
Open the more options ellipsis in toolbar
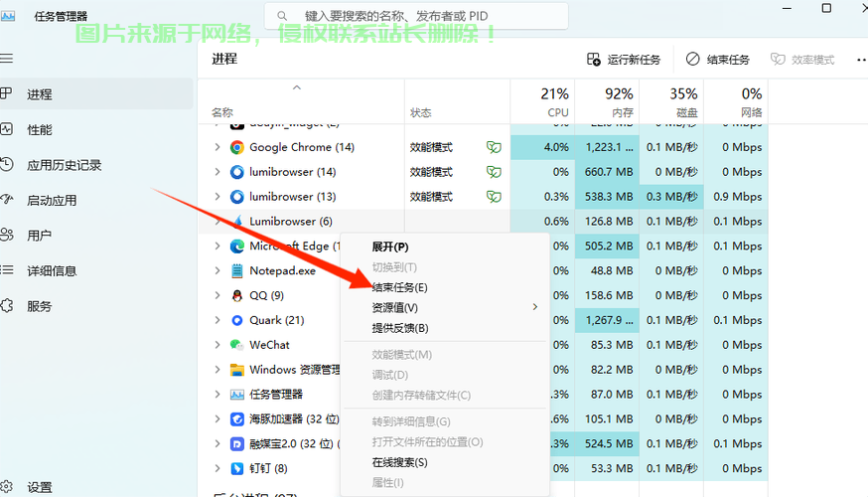coord(861,60)
